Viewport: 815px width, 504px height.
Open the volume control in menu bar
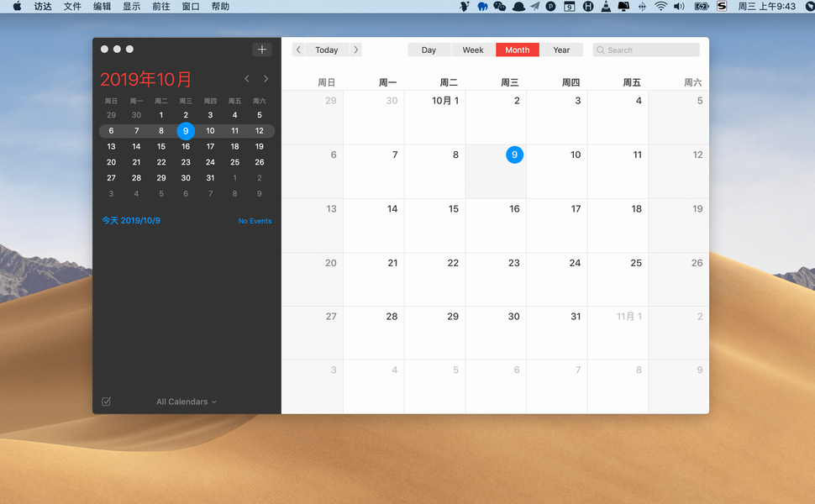click(x=679, y=6)
